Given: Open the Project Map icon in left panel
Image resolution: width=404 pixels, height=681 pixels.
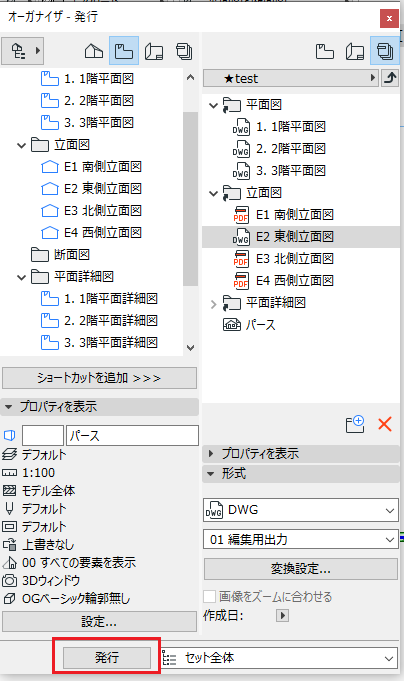Looking at the screenshot, I should tap(94, 51).
